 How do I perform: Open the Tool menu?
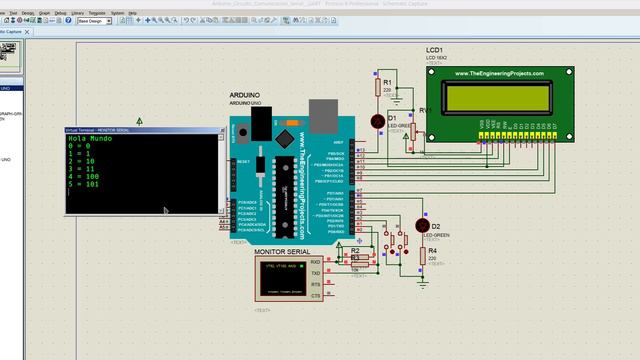pos(13,13)
